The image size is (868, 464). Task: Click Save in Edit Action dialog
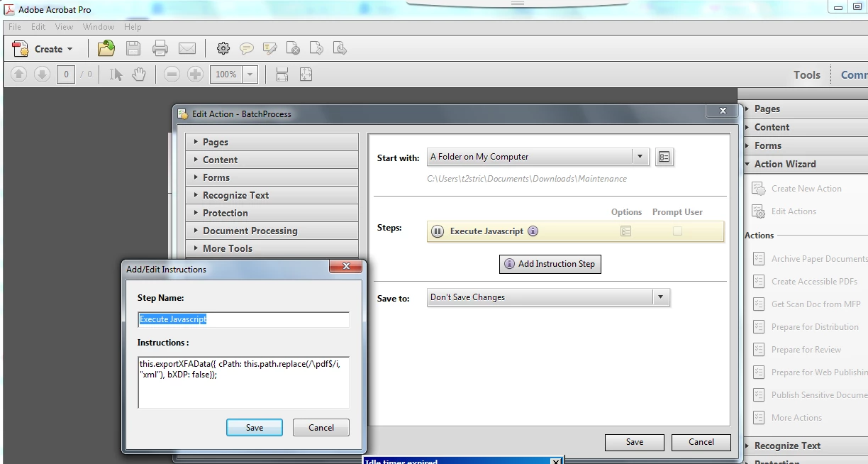[x=635, y=442]
